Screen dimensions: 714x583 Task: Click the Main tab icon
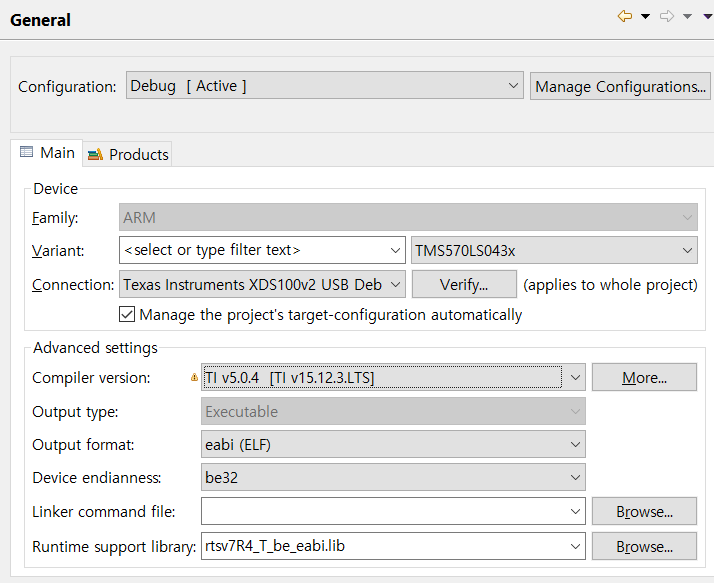point(27,153)
